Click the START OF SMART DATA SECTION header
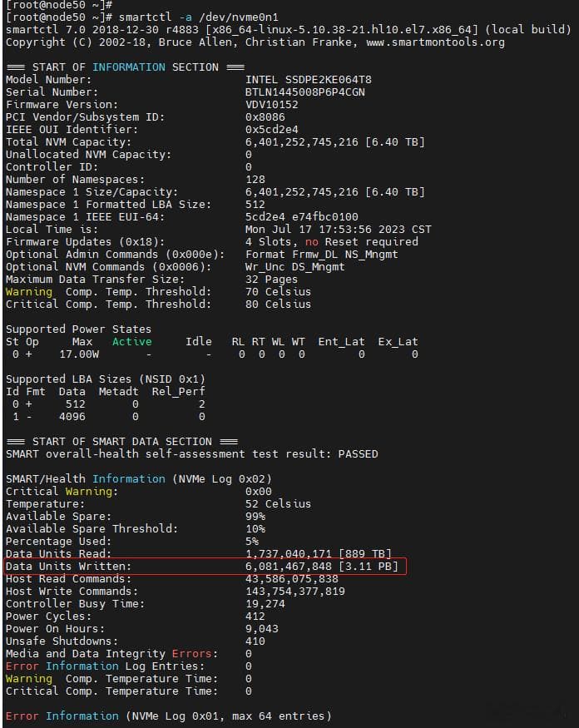This screenshot has height=728, width=579. pyautogui.click(x=122, y=442)
